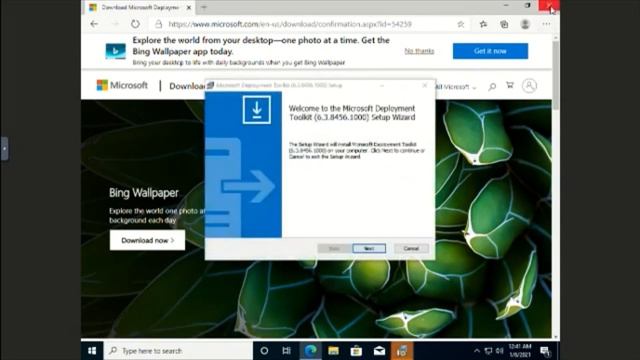Open the Windows Start menu
This screenshot has height=360, width=640.
[x=92, y=351]
